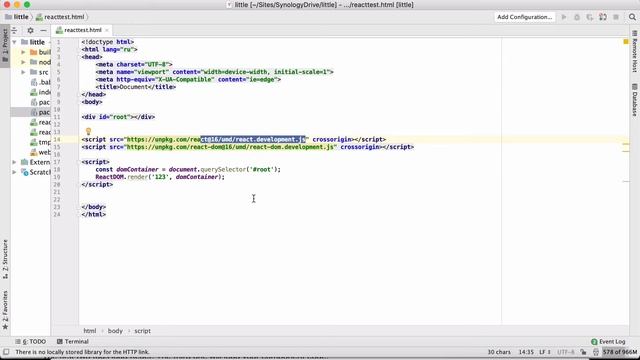Screen dimensions: 640x360
Task: Open the Terminal tool window
Action: (73, 342)
